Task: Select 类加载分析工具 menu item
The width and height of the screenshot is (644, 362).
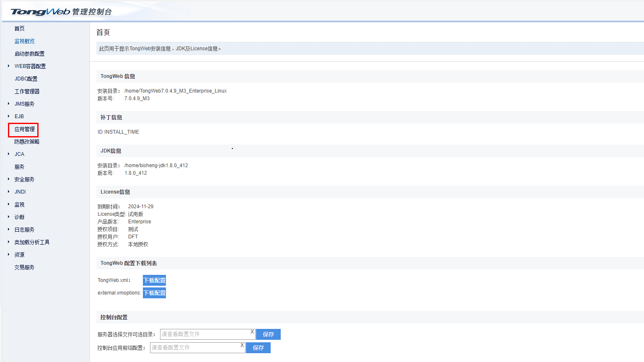Action: tap(32, 242)
